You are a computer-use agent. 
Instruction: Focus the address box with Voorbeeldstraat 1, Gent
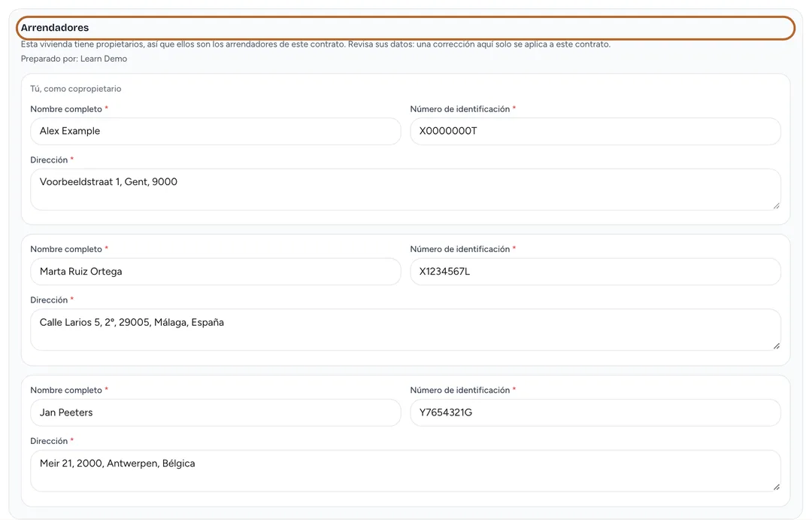(x=405, y=189)
